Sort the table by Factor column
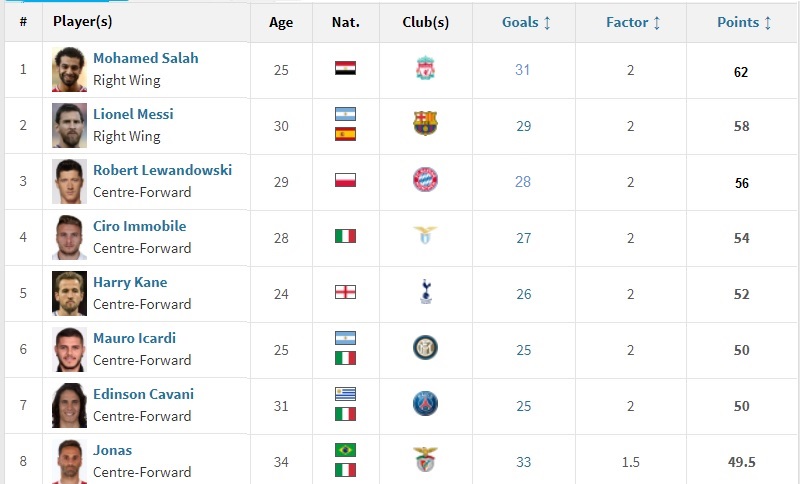 (633, 22)
